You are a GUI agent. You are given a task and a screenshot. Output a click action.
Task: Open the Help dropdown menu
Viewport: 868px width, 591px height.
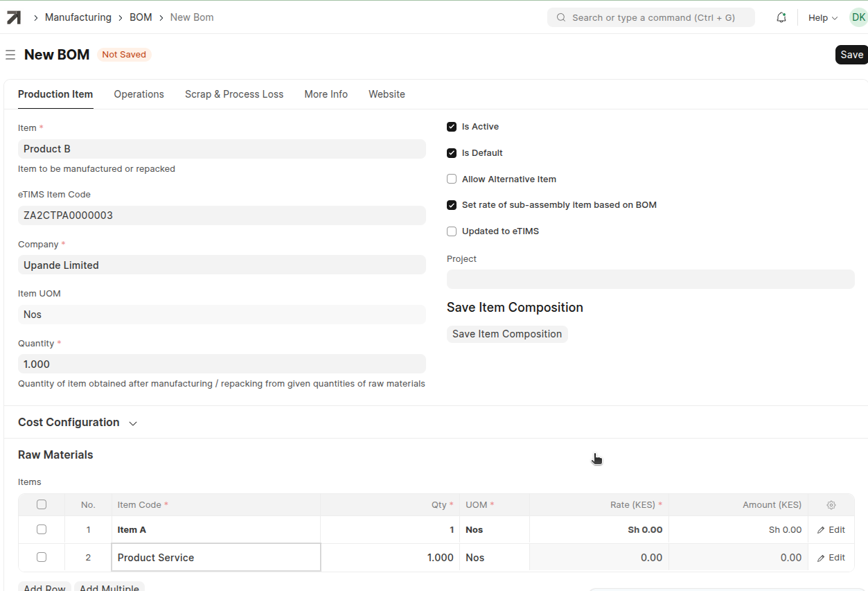822,17
